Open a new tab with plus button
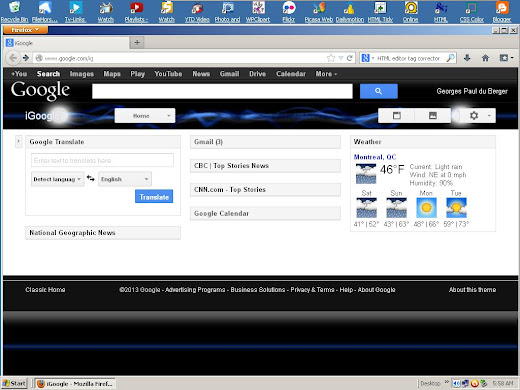The width and height of the screenshot is (520, 390). click(x=137, y=42)
